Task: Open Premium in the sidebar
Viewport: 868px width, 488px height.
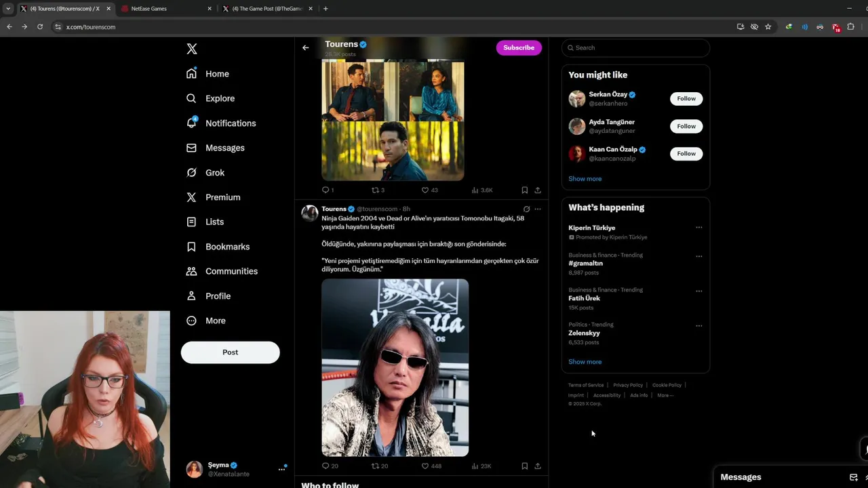Action: point(214,197)
